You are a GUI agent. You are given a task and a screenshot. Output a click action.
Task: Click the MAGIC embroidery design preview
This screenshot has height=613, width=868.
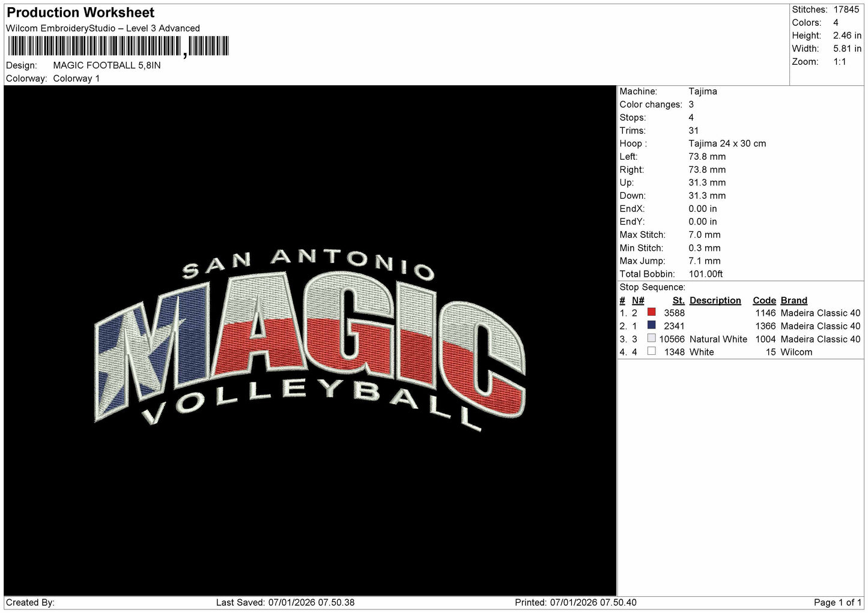tap(310, 340)
